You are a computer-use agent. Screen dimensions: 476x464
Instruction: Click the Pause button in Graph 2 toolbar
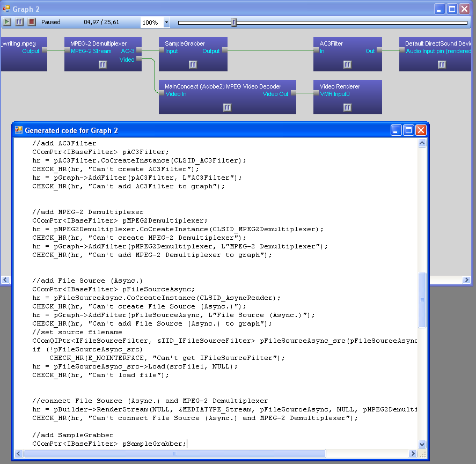[x=19, y=22]
